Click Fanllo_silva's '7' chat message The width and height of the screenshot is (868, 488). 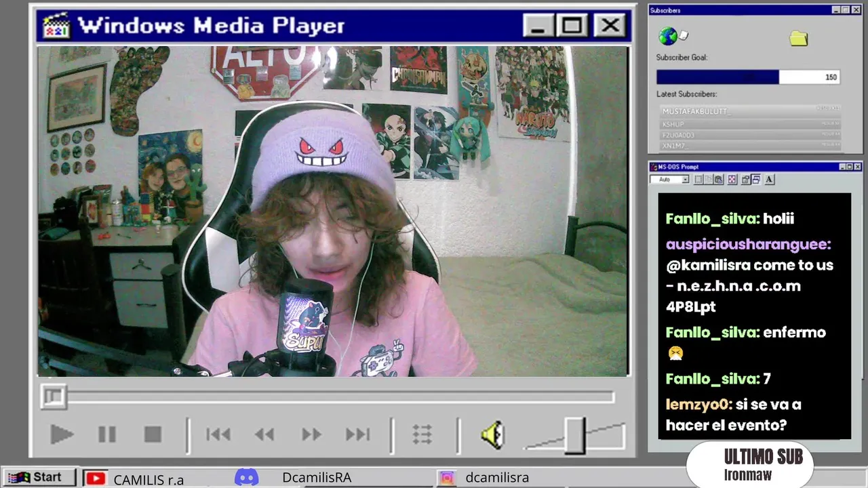tap(718, 379)
